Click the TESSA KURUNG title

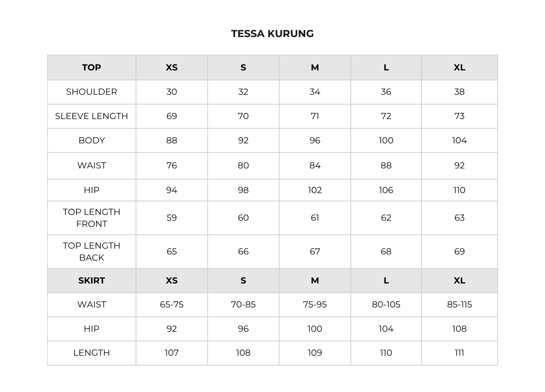272,34
